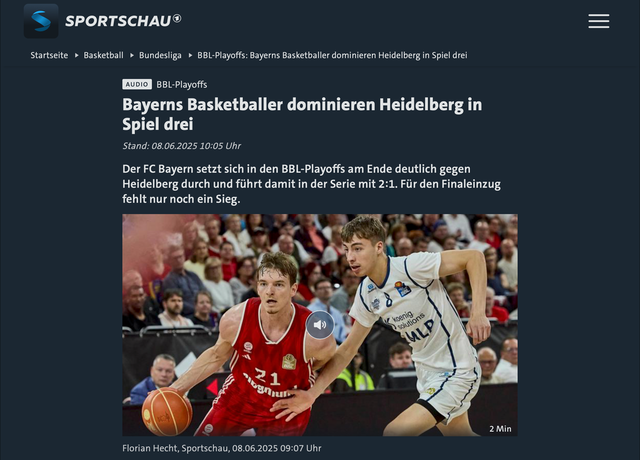
Task: Click the 'Stand: 08.06.2025 10:05 Uhr' timestamp
Action: pos(182,146)
